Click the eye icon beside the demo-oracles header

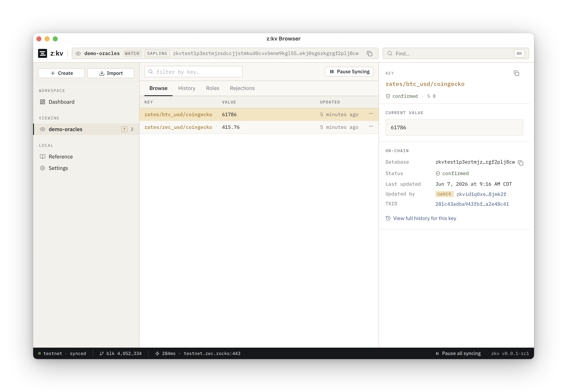point(78,54)
